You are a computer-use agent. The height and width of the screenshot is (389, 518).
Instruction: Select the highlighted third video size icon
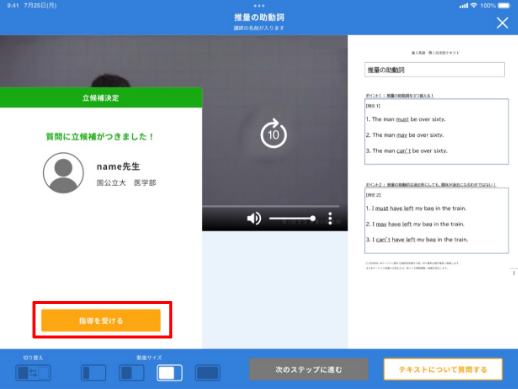point(170,373)
